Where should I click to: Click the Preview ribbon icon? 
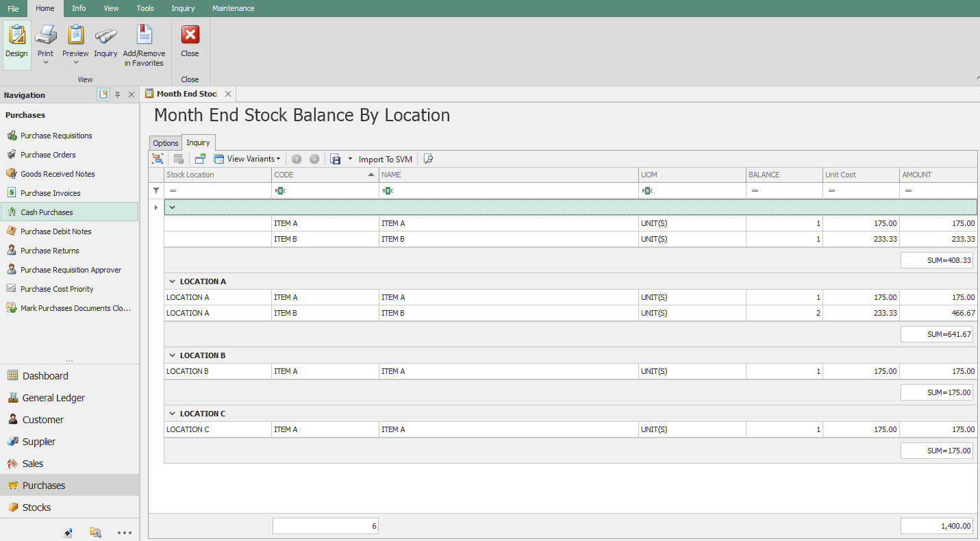(75, 35)
